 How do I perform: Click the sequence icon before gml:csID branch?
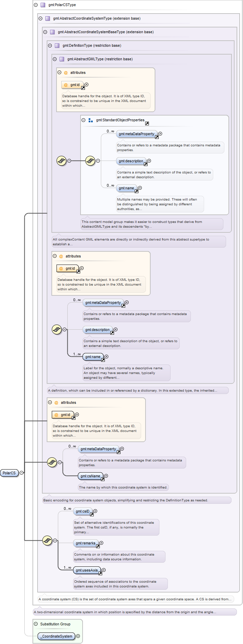pyautogui.click(x=47, y=541)
